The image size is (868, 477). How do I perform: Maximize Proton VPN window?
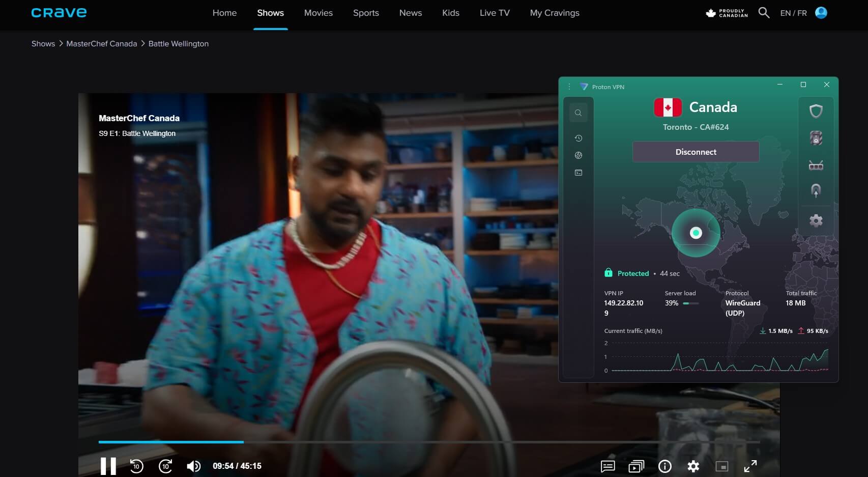803,85
